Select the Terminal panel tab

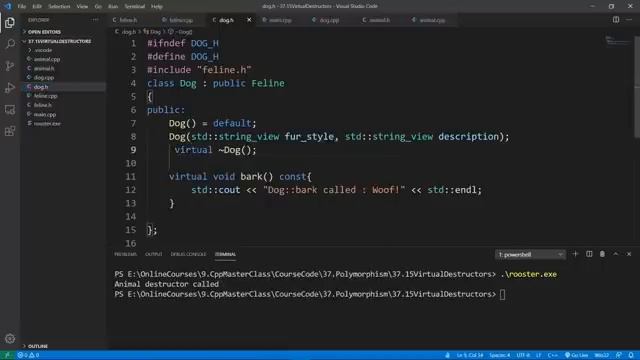tap(225, 254)
